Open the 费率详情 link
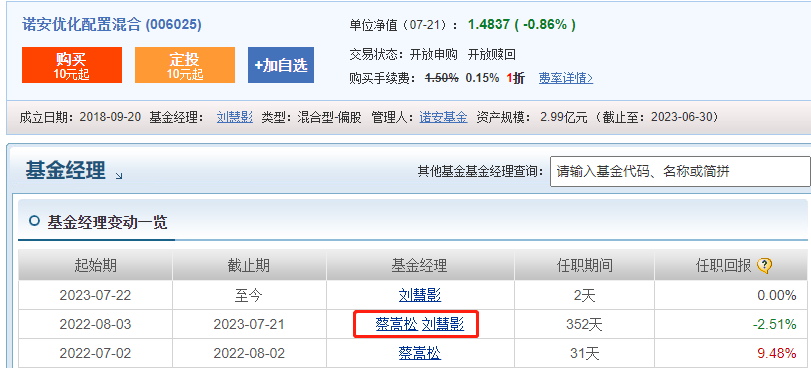811x368 pixels. [x=566, y=79]
